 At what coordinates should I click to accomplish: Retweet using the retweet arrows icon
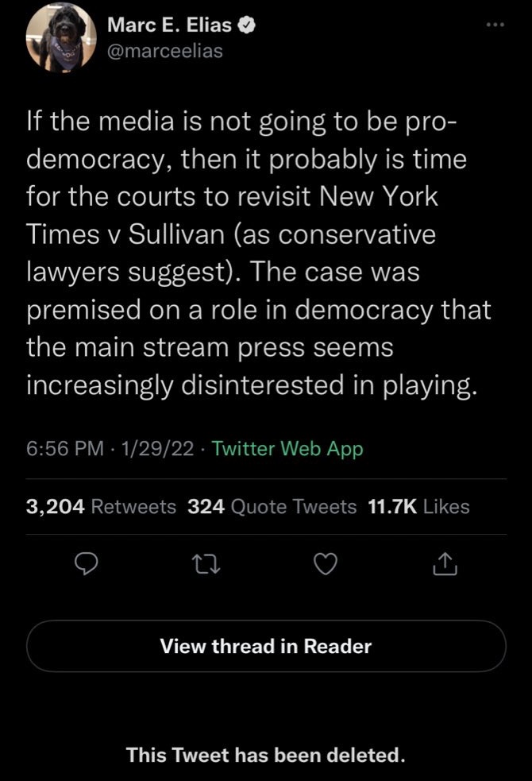tap(205, 563)
